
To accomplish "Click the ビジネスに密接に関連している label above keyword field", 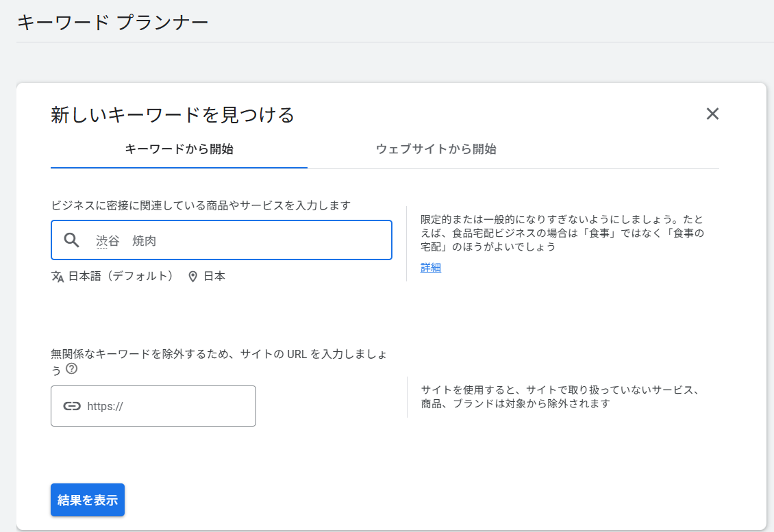I will 201,205.
